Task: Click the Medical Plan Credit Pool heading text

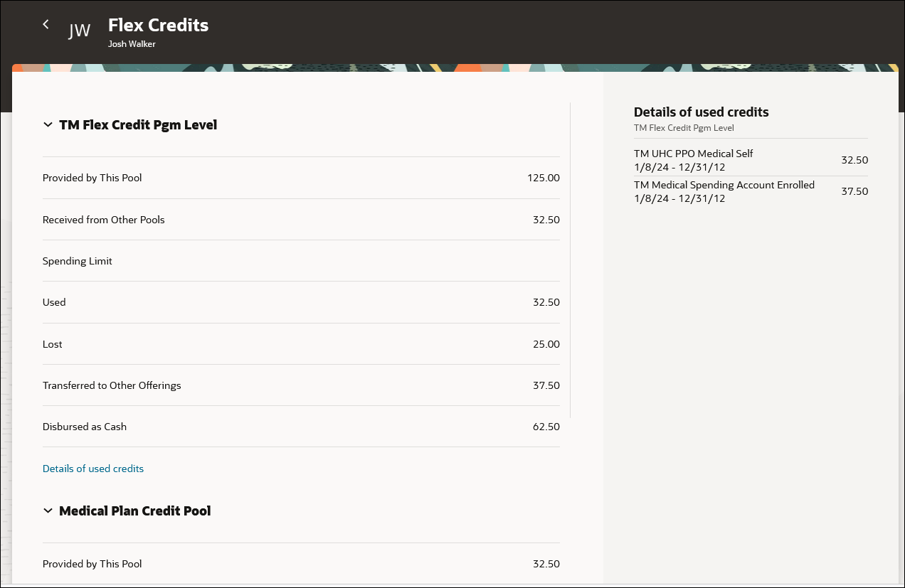Action: [x=135, y=511]
